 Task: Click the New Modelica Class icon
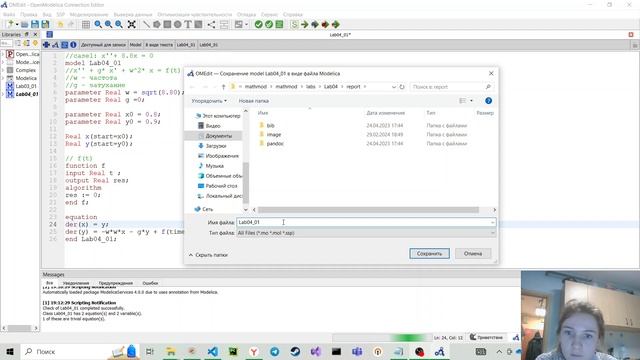(10, 24)
